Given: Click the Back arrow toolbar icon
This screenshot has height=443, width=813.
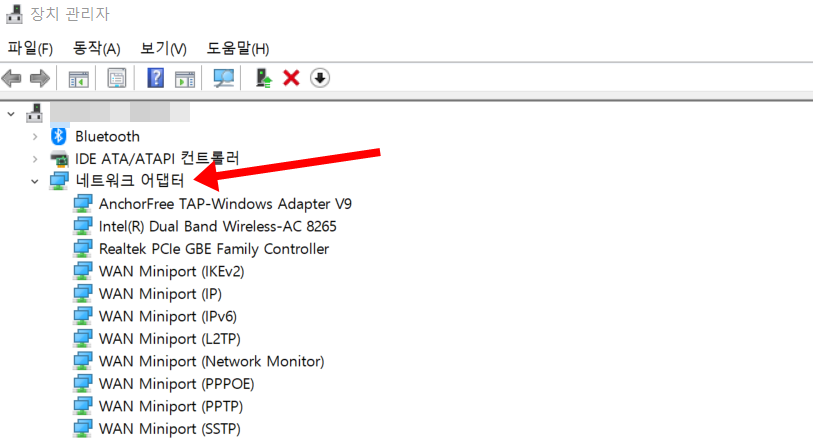Looking at the screenshot, I should click(11, 78).
